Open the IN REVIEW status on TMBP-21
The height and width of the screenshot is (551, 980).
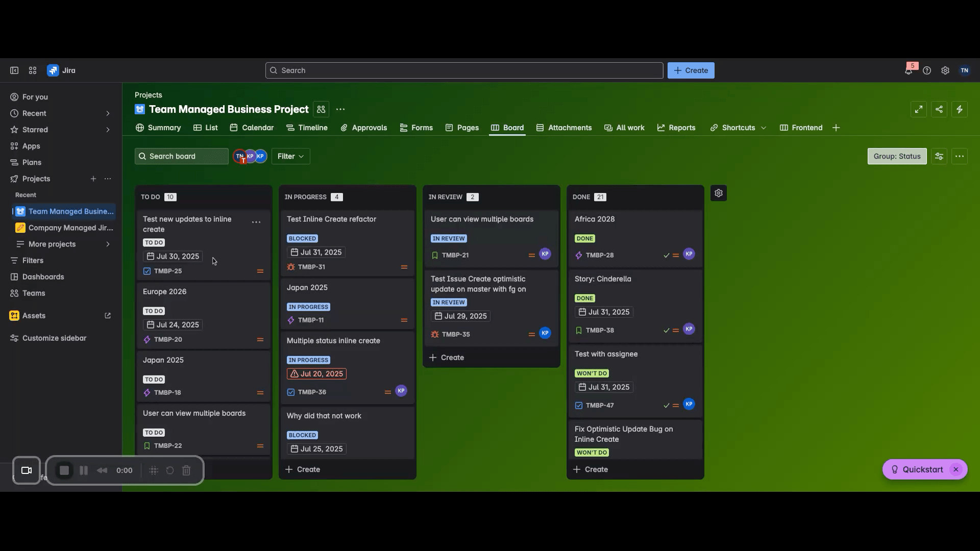[449, 238]
